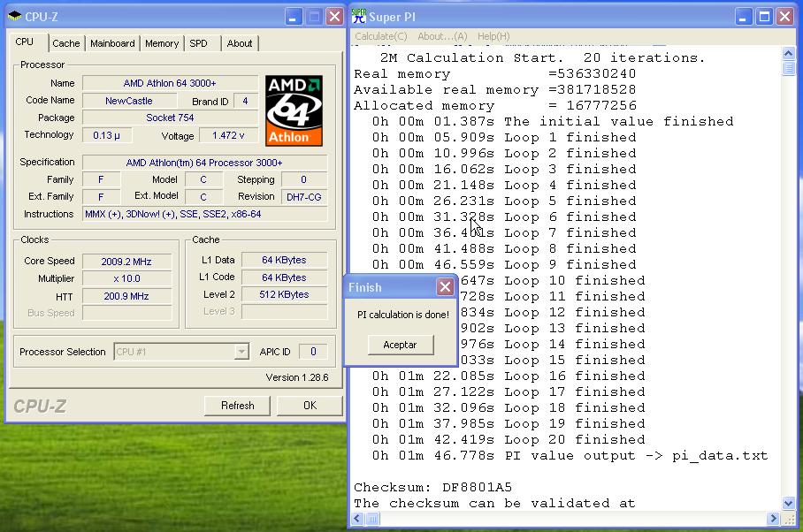Go to the SPD tab
Image resolution: width=803 pixels, height=532 pixels.
pos(199,43)
